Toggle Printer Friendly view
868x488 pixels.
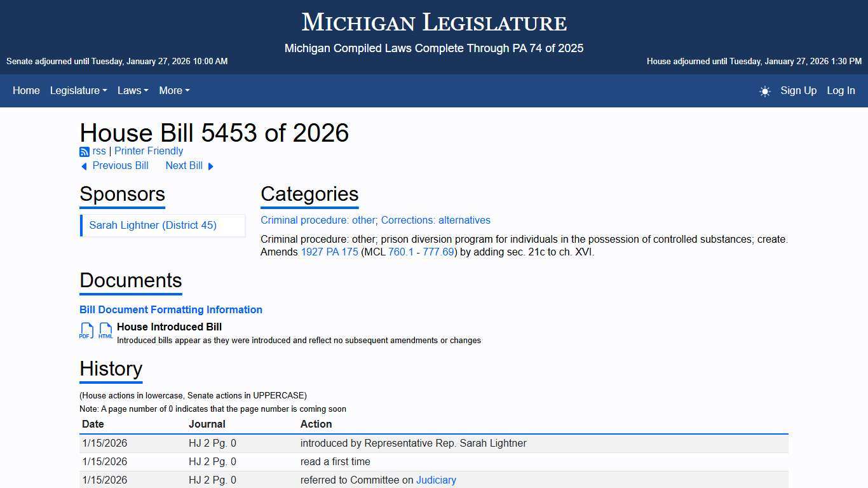pos(148,151)
